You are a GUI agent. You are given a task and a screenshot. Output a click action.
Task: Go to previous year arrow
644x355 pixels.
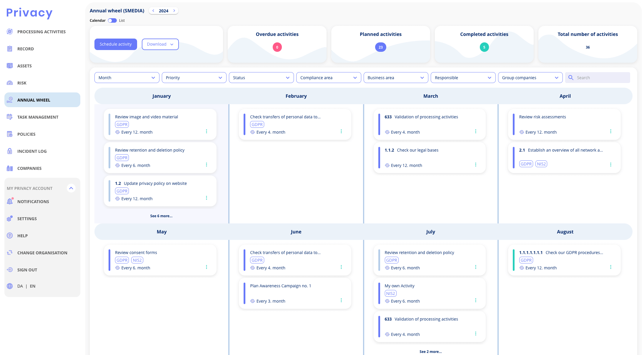pos(153,11)
